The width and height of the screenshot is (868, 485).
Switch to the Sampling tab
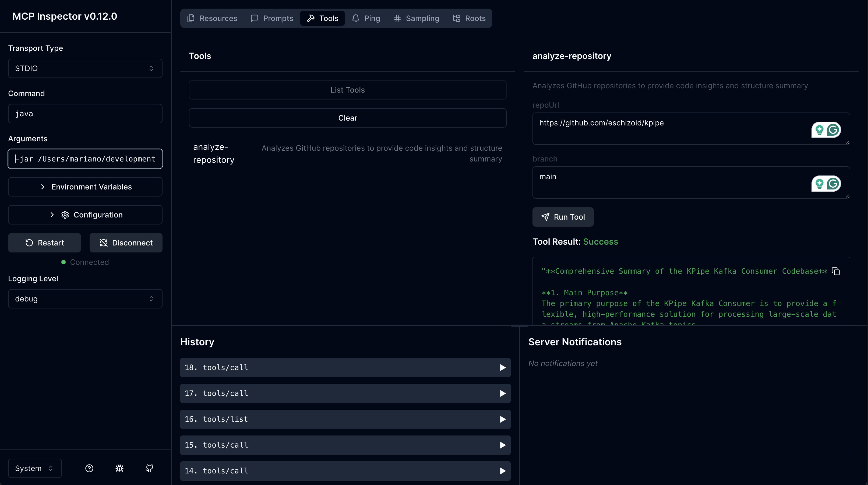[x=417, y=18]
